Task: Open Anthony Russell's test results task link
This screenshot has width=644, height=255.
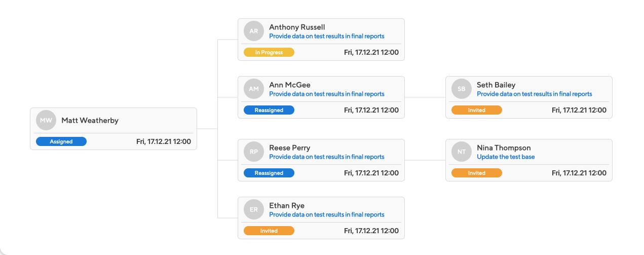Action: (x=327, y=36)
